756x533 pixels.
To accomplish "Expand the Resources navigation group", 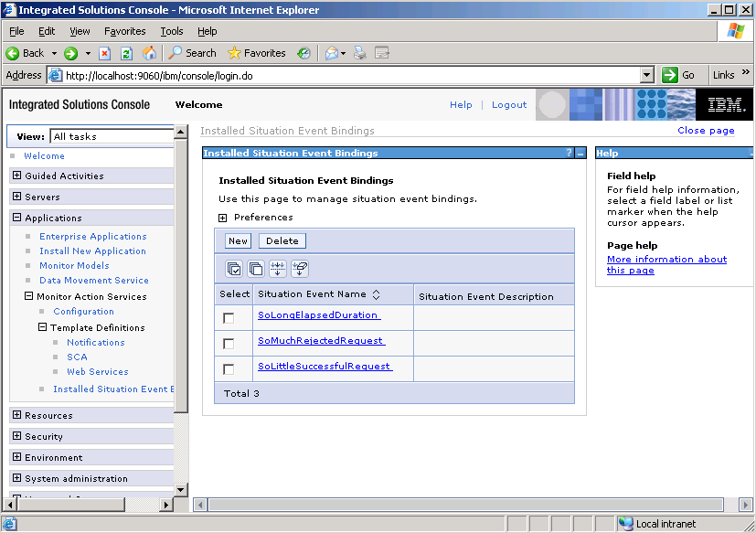I will click(16, 415).
